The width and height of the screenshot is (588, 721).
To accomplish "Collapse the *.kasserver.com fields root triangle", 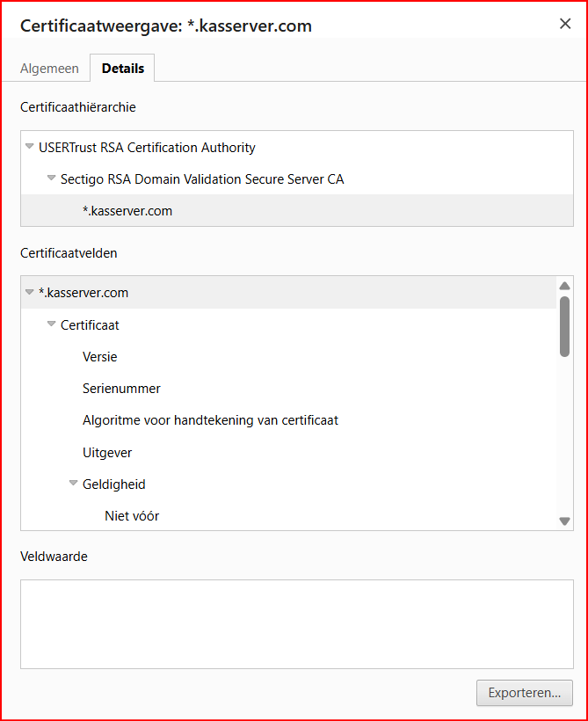I will point(30,292).
